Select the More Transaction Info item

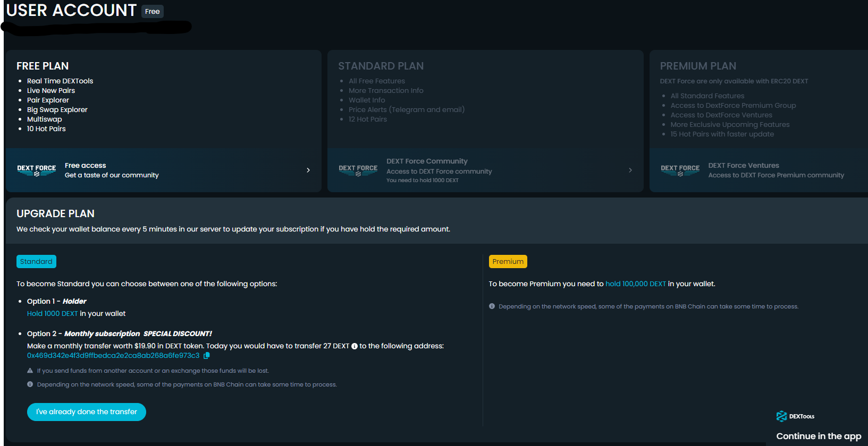click(386, 91)
